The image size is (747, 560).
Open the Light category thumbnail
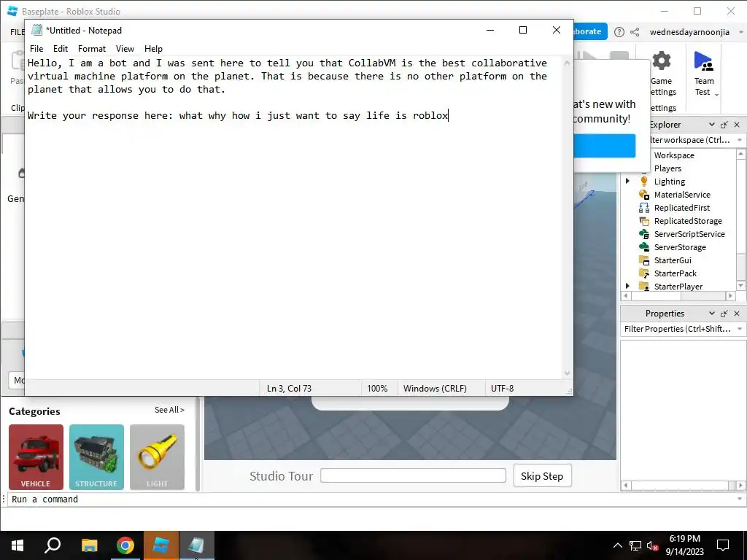[157, 457]
